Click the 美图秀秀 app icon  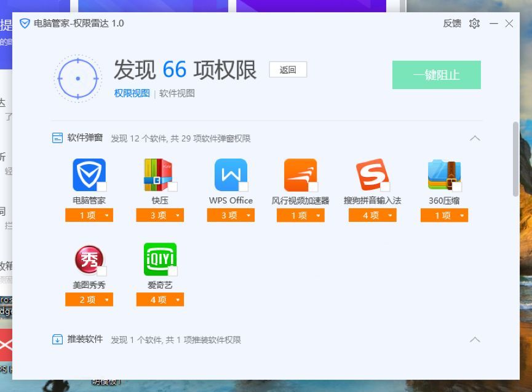pyautogui.click(x=89, y=259)
